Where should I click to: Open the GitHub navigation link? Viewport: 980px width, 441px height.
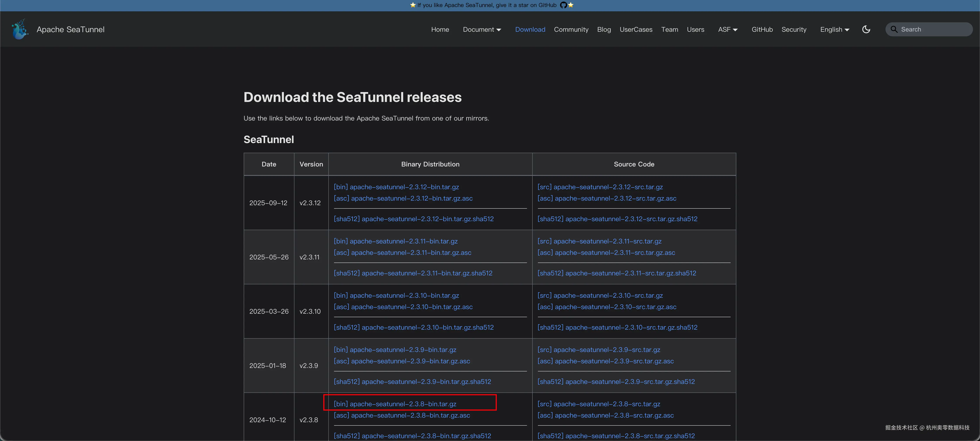point(762,29)
